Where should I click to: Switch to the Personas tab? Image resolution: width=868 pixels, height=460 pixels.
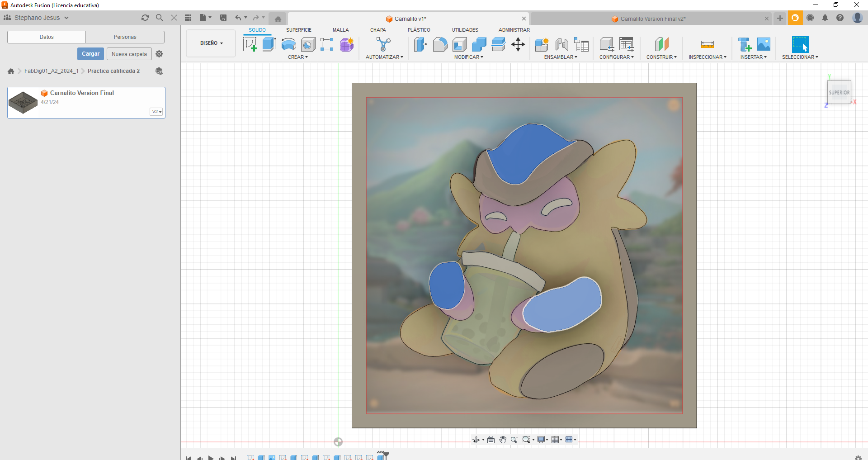tap(125, 37)
